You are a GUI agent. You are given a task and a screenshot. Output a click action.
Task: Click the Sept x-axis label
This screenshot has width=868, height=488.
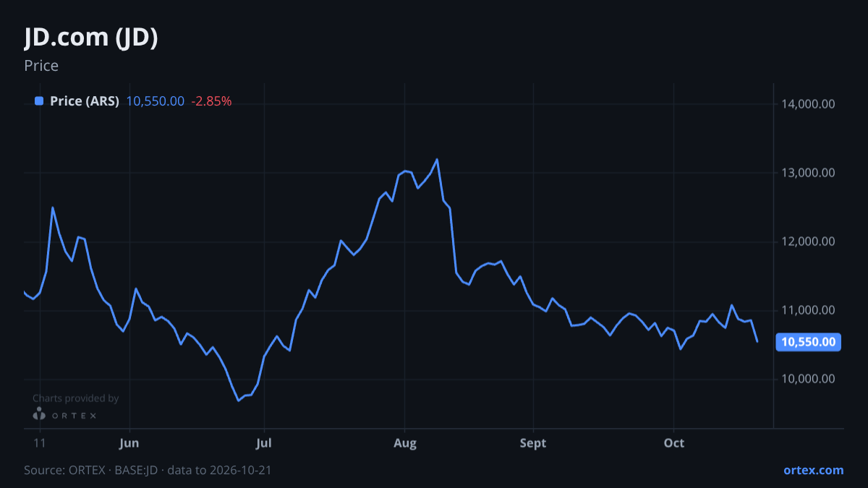click(x=533, y=442)
